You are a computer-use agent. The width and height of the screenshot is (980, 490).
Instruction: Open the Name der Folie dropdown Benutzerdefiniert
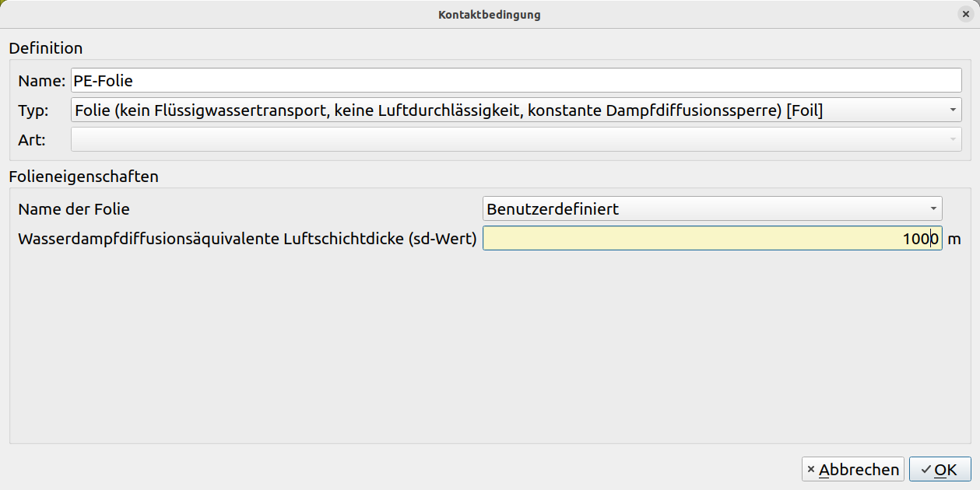coord(712,208)
